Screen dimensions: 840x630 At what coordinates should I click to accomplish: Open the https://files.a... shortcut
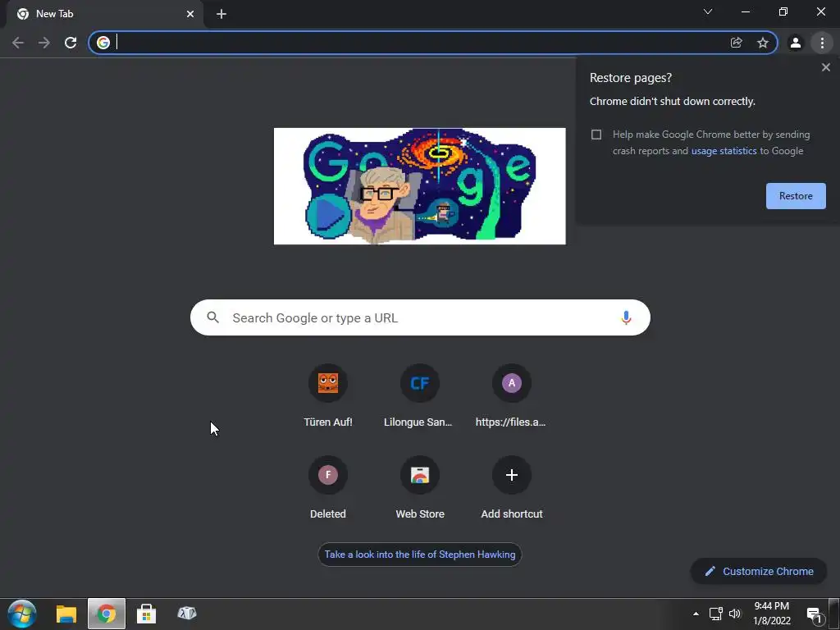point(512,396)
